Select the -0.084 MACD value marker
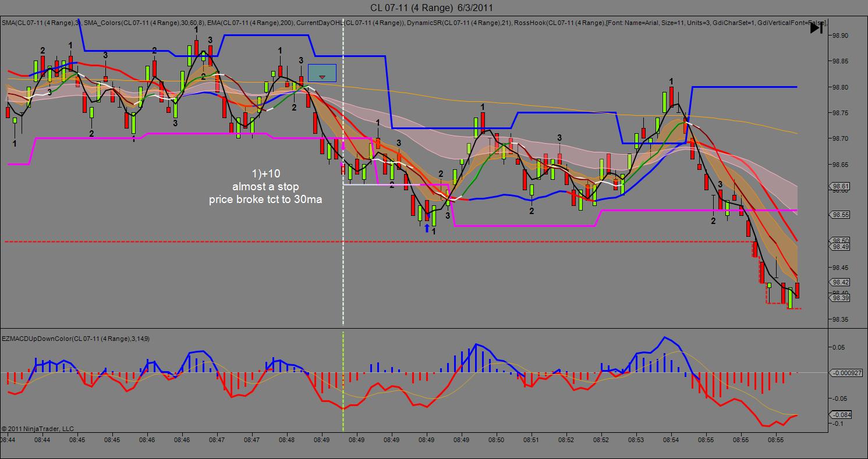Screen dimensions: 868x459 841,415
